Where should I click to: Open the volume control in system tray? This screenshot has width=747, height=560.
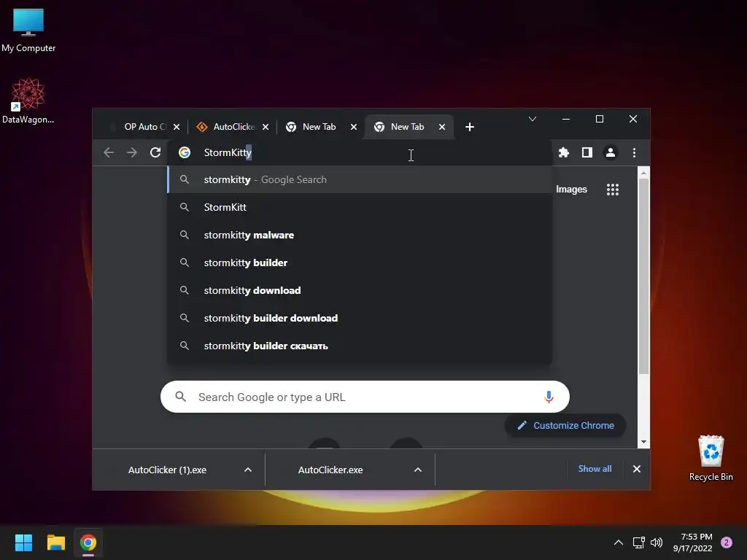click(657, 542)
